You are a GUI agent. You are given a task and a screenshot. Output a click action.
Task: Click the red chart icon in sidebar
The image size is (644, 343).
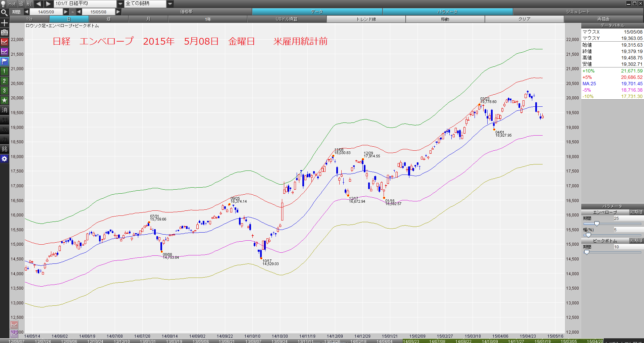(4, 42)
